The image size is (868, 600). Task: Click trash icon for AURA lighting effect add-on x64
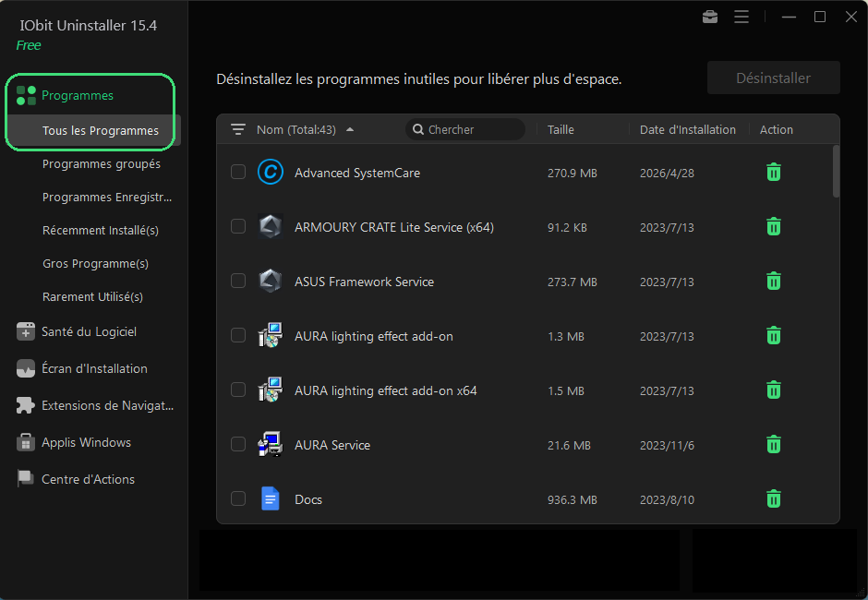point(773,390)
